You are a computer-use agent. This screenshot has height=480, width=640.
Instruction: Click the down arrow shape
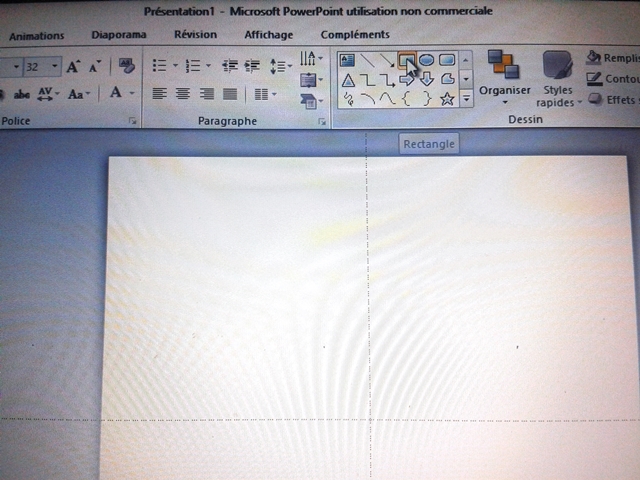tap(427, 80)
